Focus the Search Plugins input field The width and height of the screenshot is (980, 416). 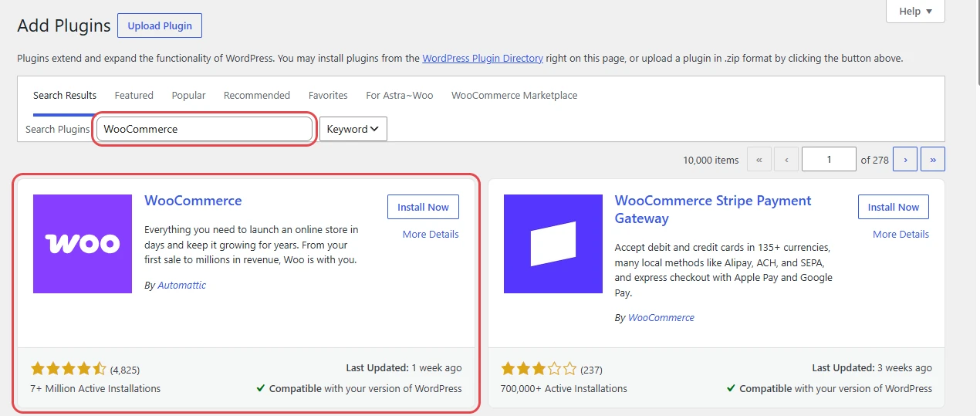[x=204, y=129]
